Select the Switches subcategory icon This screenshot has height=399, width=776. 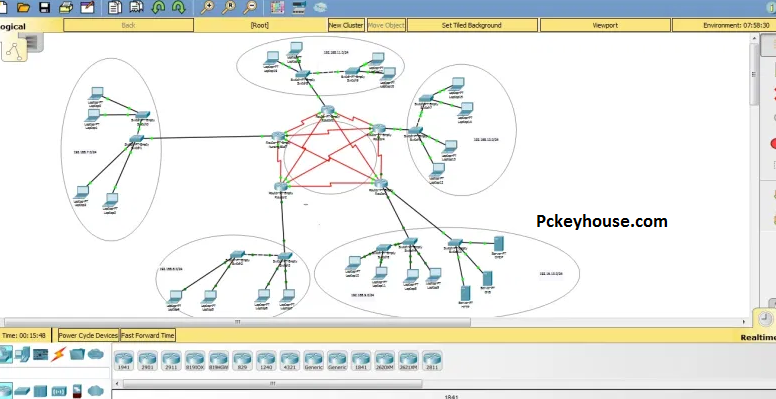[x=22, y=391]
